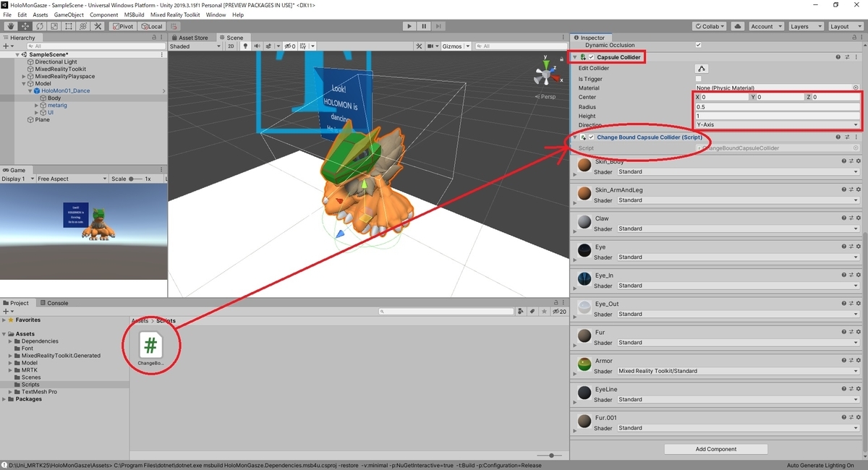Screen dimensions: 868x470
Task: Open Armor shader dropdown
Action: tap(739, 371)
